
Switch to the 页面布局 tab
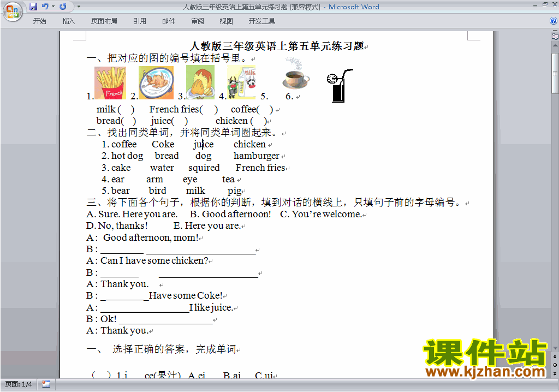pyautogui.click(x=104, y=21)
